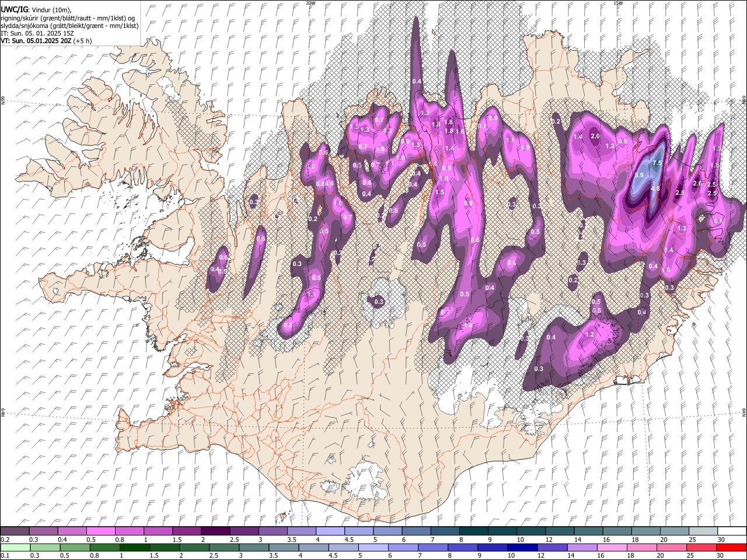Click the 5.9 snowfall value on the map
This screenshot has height=560, width=747.
(639, 175)
